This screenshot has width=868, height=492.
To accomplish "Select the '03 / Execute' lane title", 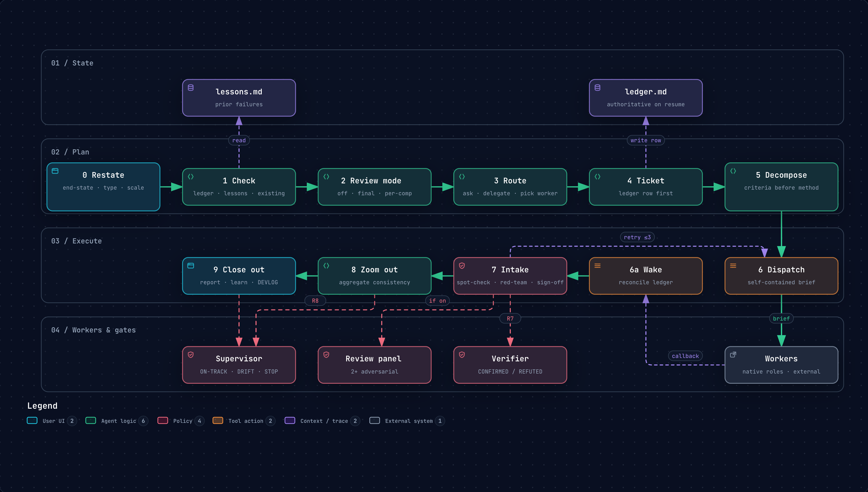I will [x=76, y=241].
